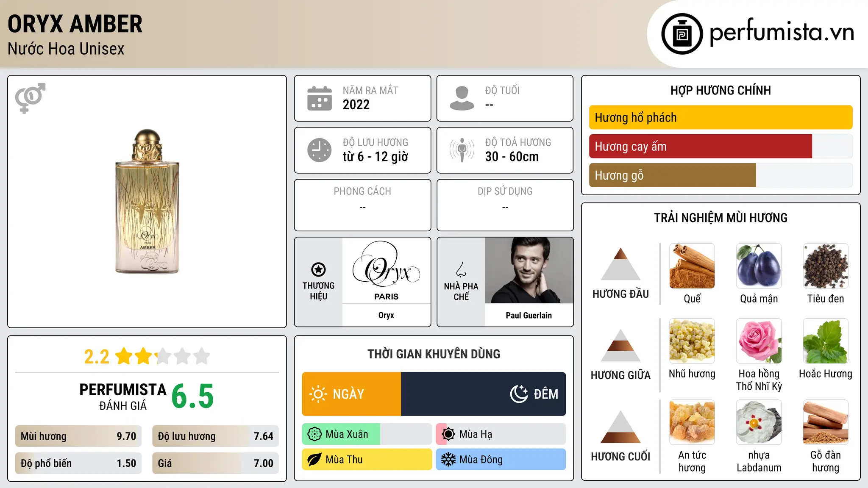The height and width of the screenshot is (488, 868).
Task: Click the Mùi hương 9.70 score bar
Action: [78, 436]
